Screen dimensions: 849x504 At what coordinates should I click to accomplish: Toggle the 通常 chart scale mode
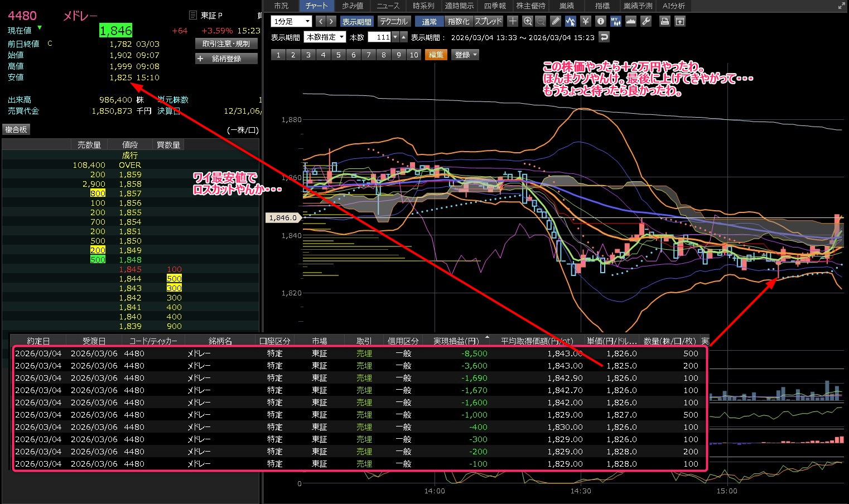430,21
